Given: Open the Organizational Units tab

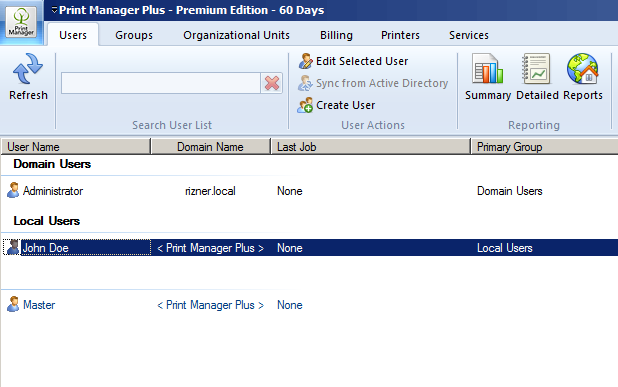Looking at the screenshot, I should (236, 35).
